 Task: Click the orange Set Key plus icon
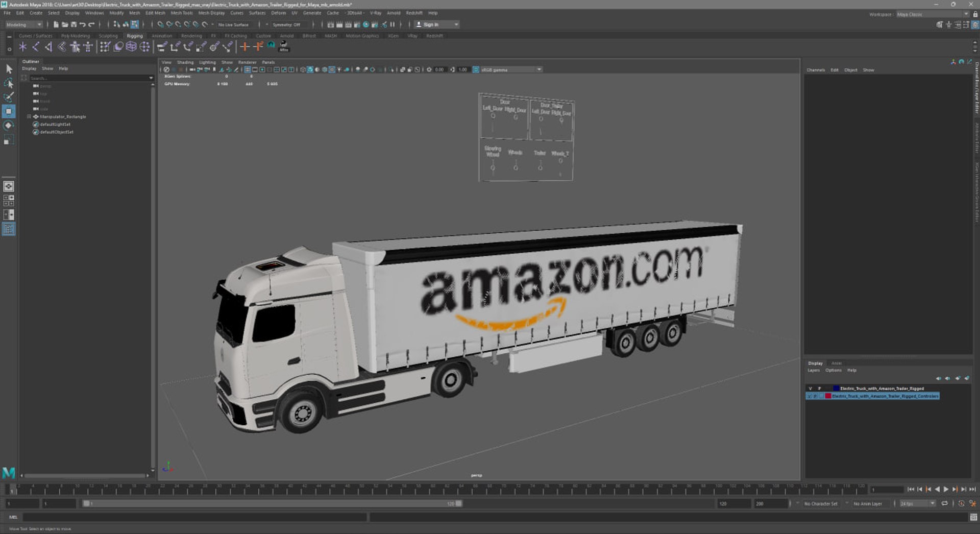tap(245, 47)
